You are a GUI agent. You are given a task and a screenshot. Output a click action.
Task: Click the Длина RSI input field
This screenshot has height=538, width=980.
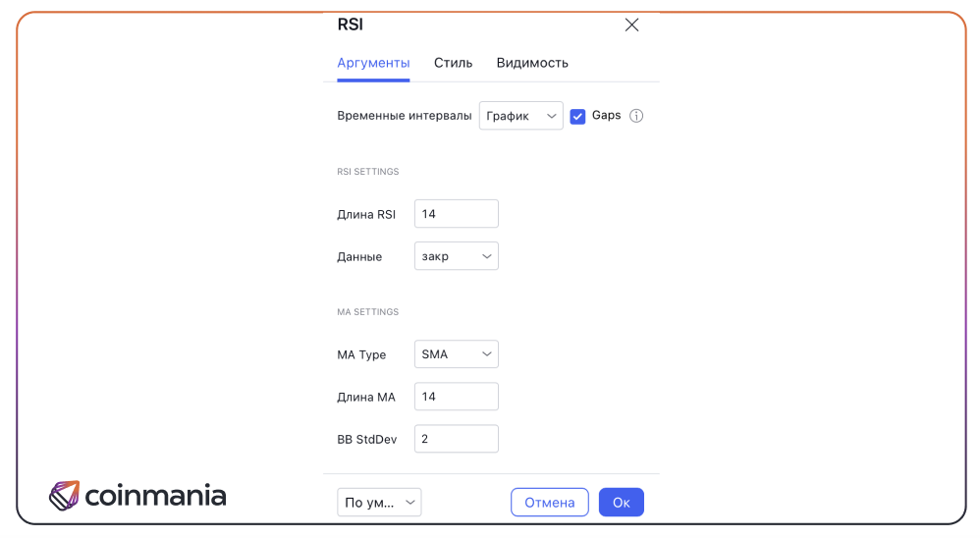coord(457,214)
